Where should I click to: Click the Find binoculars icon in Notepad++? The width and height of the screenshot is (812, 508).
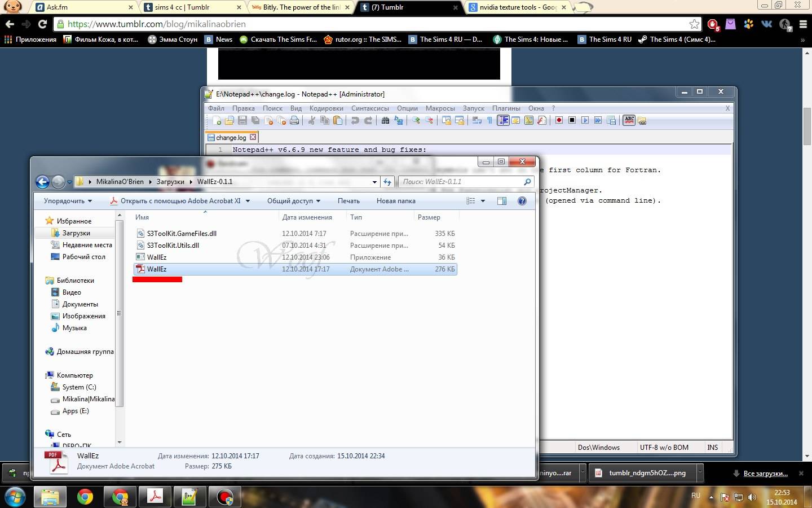coord(385,120)
